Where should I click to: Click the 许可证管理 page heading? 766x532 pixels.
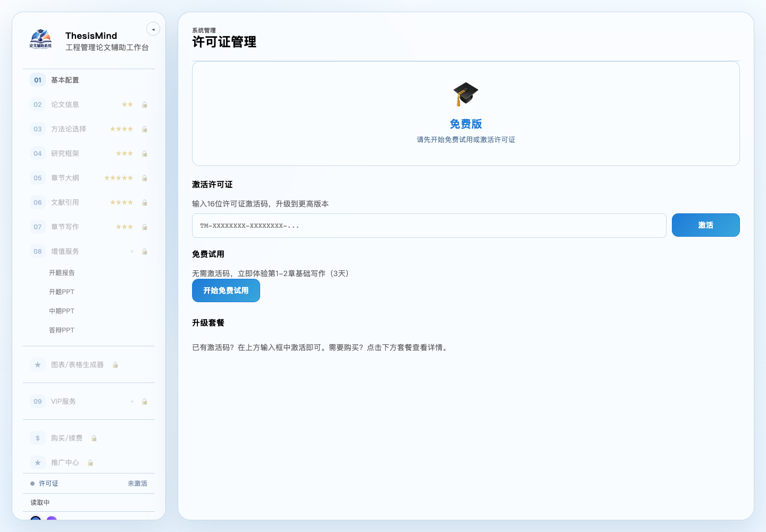tap(224, 42)
